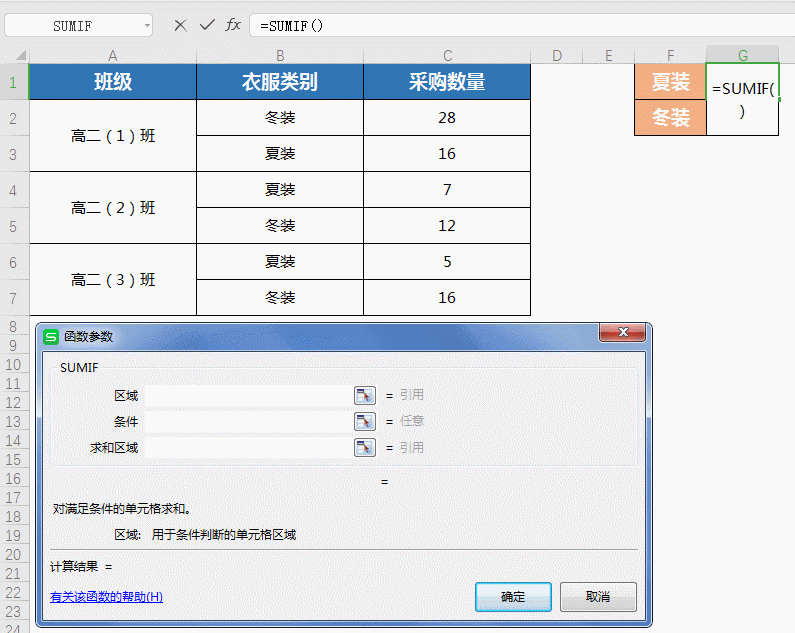This screenshot has height=633, width=795.
Task: Click cell C7 with value 16
Action: [x=447, y=298]
